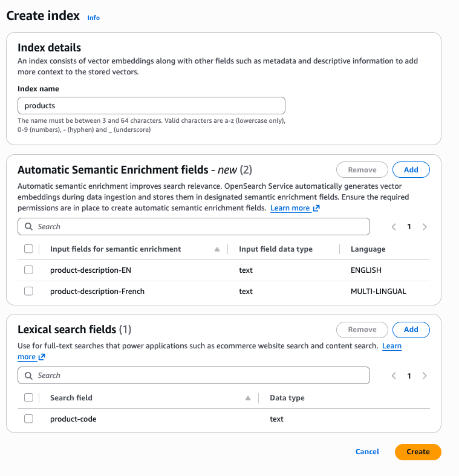Click the lexical search fields search box
Viewport: 459px width, 476px height.
point(194,376)
